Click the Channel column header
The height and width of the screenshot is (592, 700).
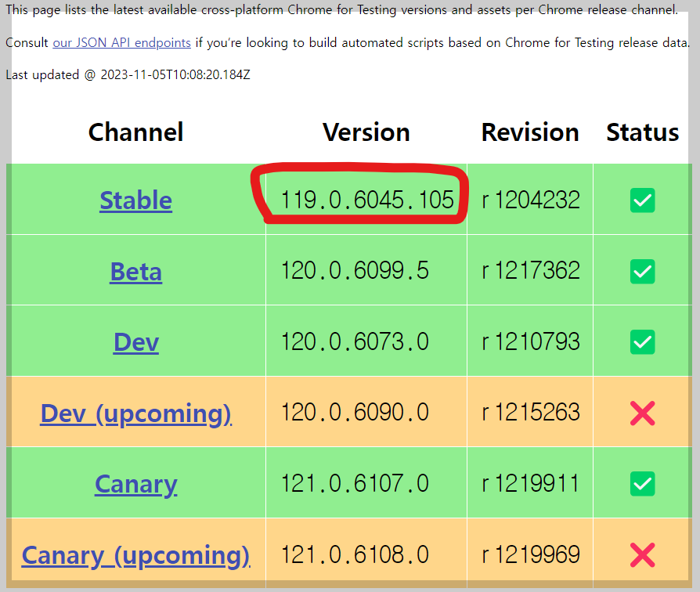(135, 132)
